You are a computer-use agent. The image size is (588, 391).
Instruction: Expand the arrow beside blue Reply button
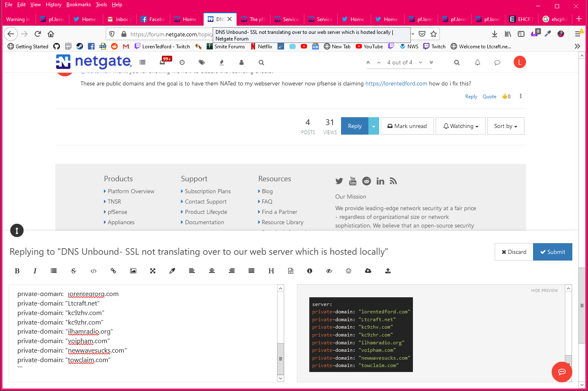(x=373, y=126)
